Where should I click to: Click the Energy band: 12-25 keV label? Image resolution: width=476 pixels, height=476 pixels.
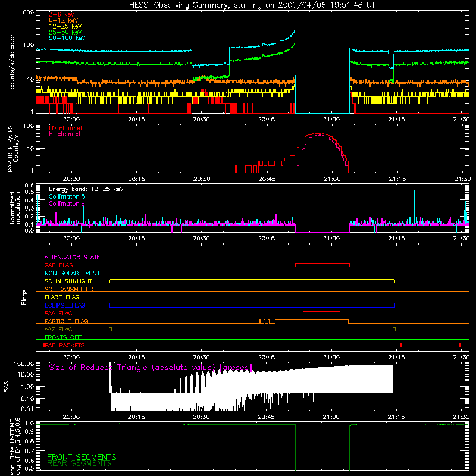coord(86,189)
